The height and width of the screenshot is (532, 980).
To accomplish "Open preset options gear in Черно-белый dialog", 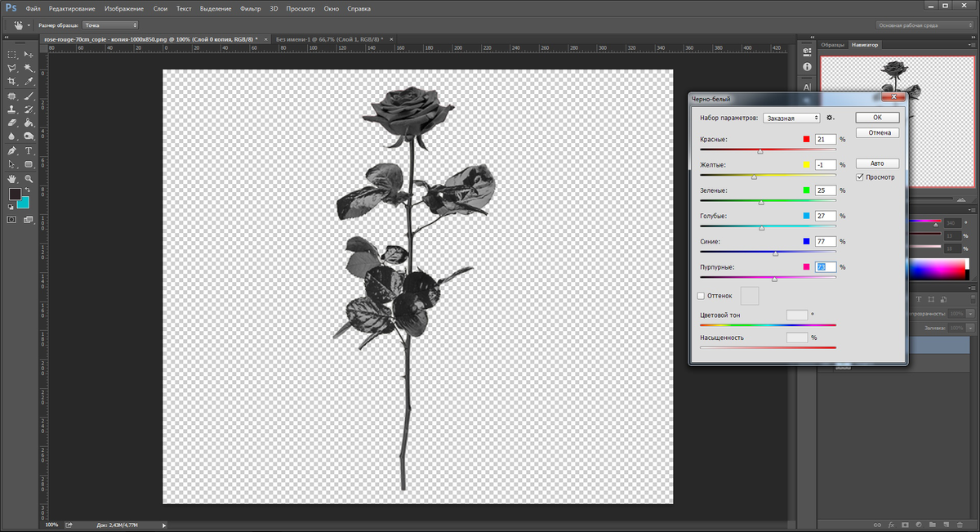I will tap(831, 118).
